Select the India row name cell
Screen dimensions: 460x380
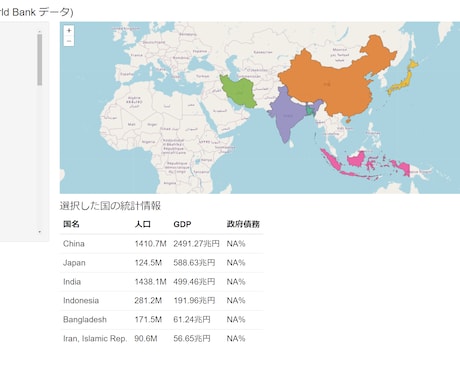point(72,282)
